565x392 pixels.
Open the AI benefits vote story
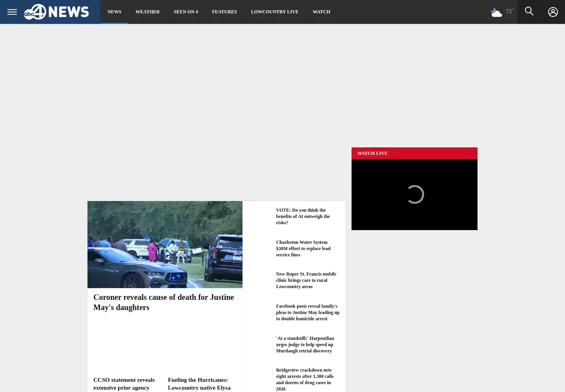tap(303, 216)
